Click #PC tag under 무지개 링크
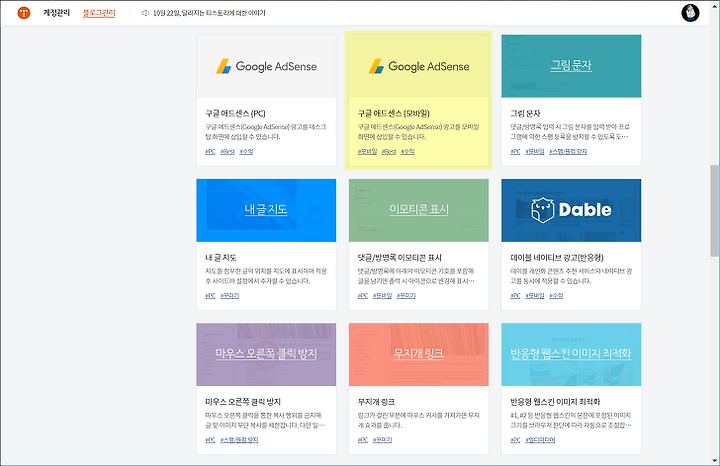Screen dimensions: 720x466 click(x=363, y=440)
